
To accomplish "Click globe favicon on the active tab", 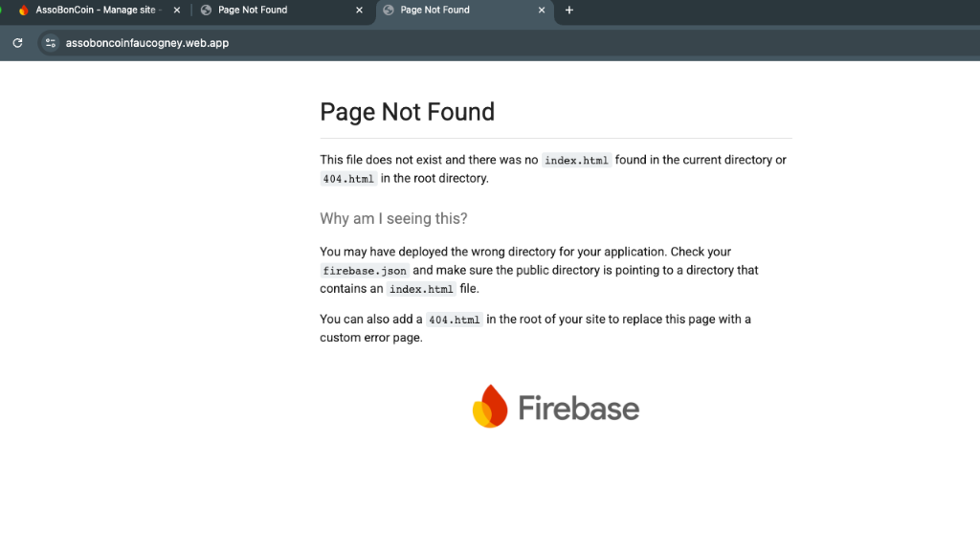I will pos(388,11).
